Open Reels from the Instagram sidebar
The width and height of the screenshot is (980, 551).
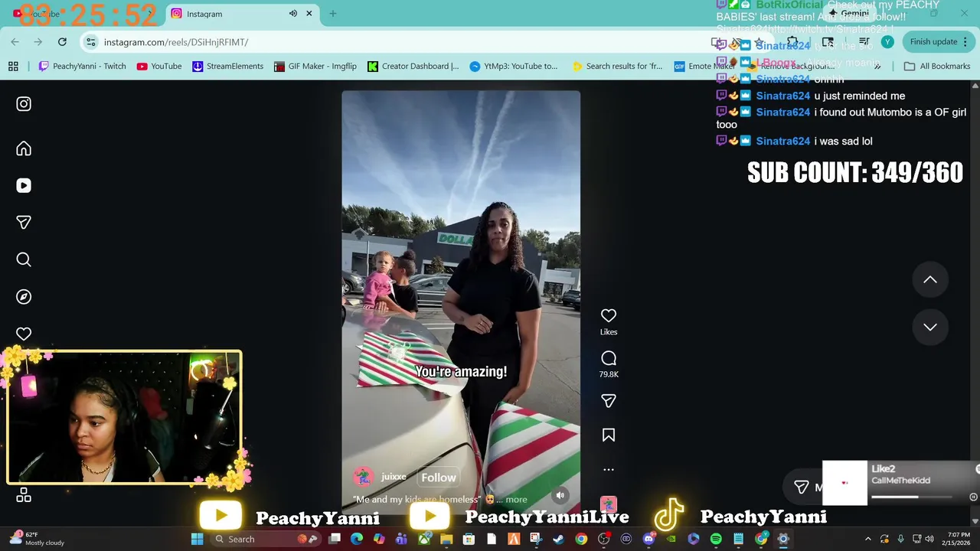(x=24, y=185)
